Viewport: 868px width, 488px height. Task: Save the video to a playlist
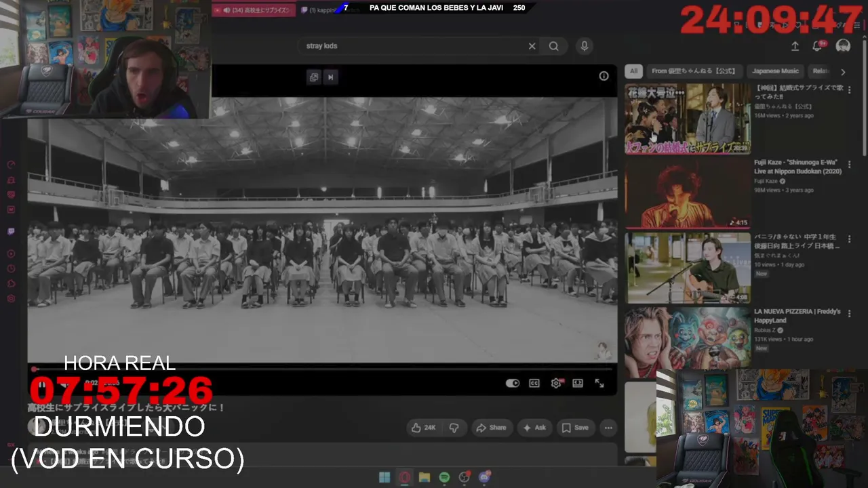coord(575,428)
